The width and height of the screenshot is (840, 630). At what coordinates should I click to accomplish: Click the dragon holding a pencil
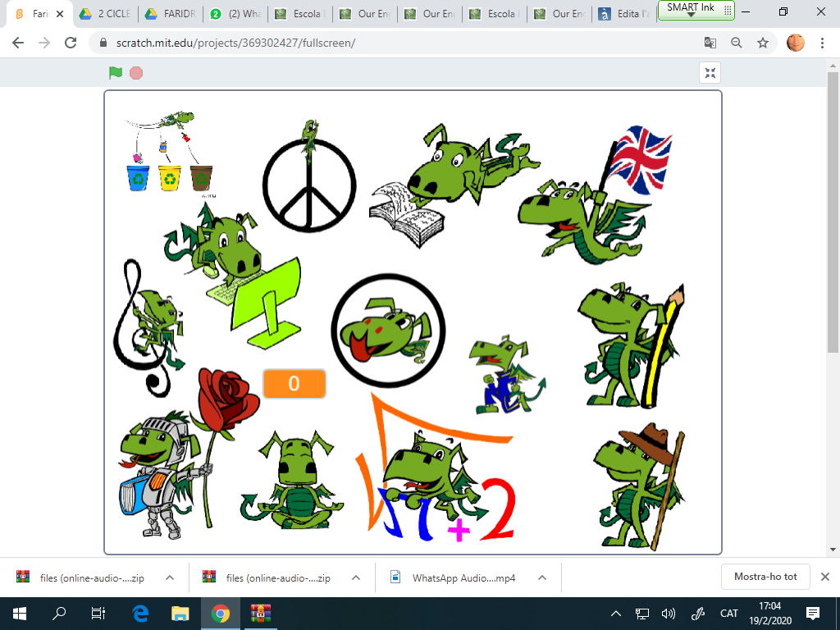click(628, 345)
